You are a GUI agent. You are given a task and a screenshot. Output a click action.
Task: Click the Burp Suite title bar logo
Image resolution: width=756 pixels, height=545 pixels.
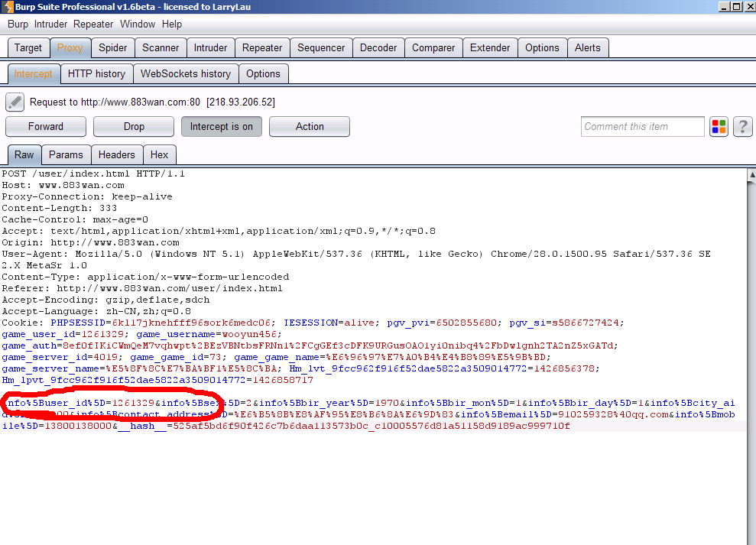tap(7, 7)
